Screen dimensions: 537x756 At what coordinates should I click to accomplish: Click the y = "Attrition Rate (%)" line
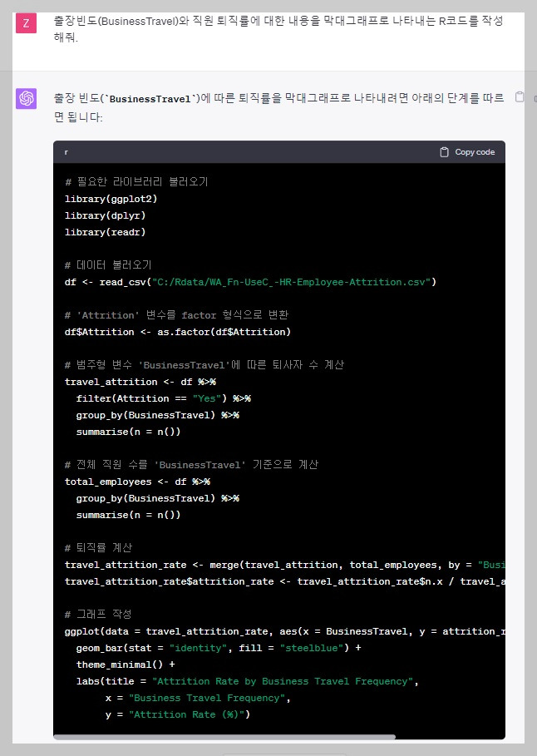click(177, 714)
